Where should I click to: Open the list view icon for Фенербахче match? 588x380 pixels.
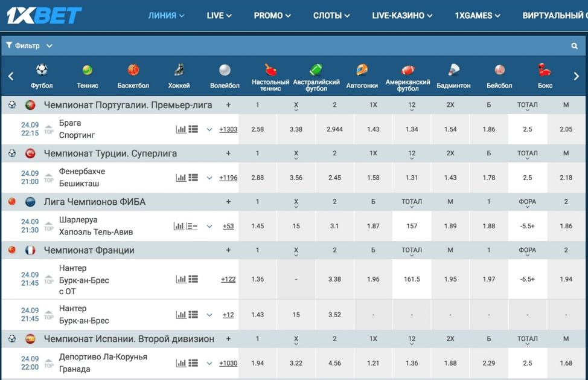tap(193, 178)
